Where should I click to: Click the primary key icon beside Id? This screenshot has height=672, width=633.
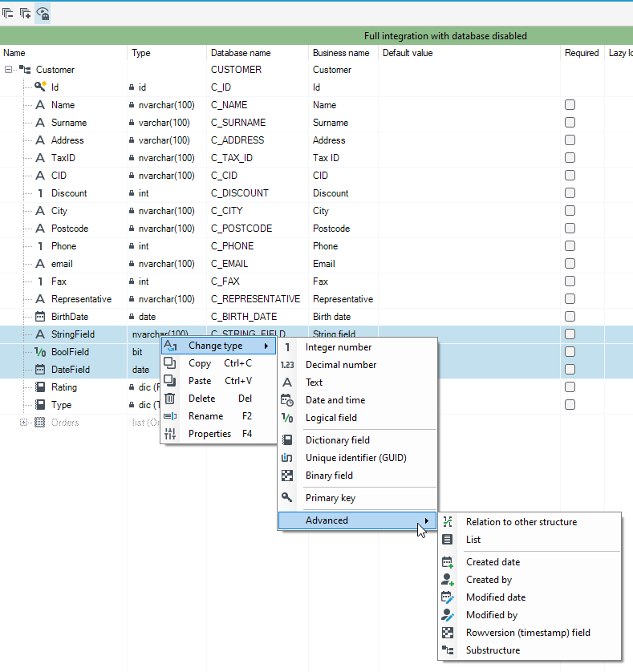click(40, 87)
